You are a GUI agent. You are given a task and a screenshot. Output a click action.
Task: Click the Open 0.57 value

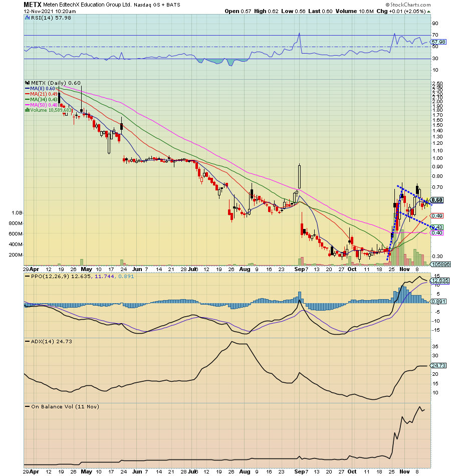coord(238,11)
